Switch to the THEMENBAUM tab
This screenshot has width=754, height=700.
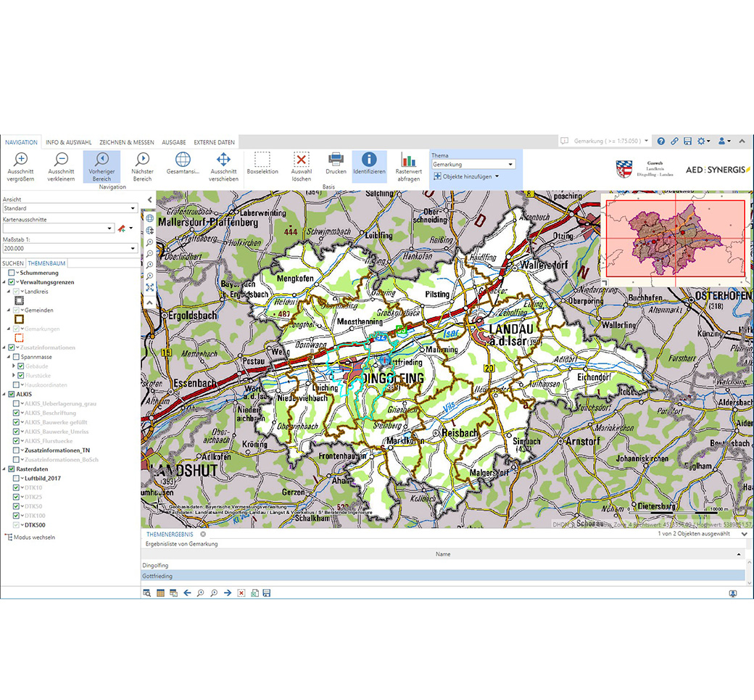pyautogui.click(x=46, y=263)
